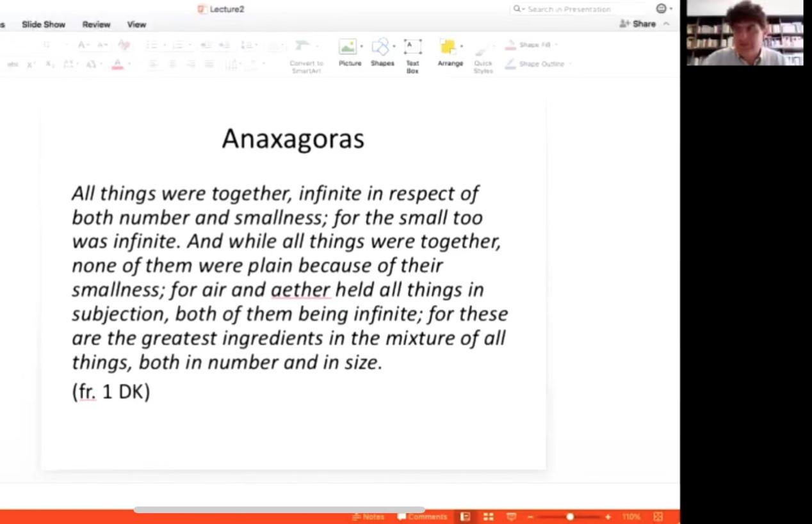The image size is (812, 524).
Task: Click the zoom out minus icon
Action: click(530, 517)
